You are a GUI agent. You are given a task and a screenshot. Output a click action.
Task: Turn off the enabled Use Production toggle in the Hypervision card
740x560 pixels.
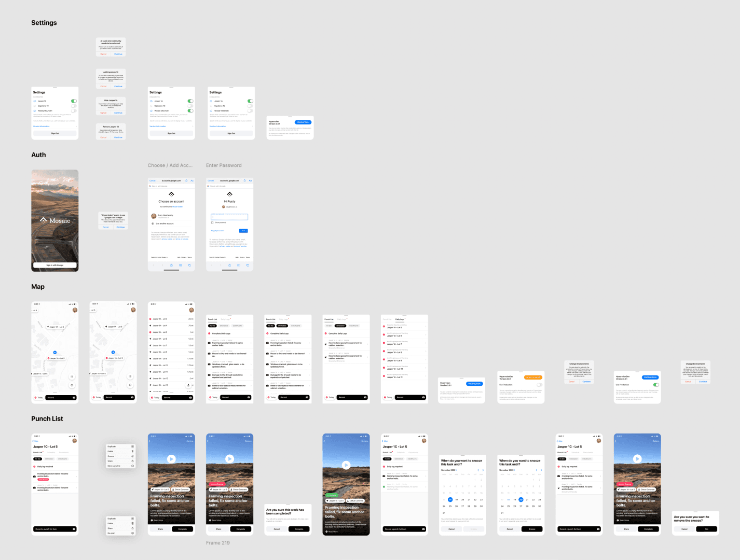click(656, 385)
